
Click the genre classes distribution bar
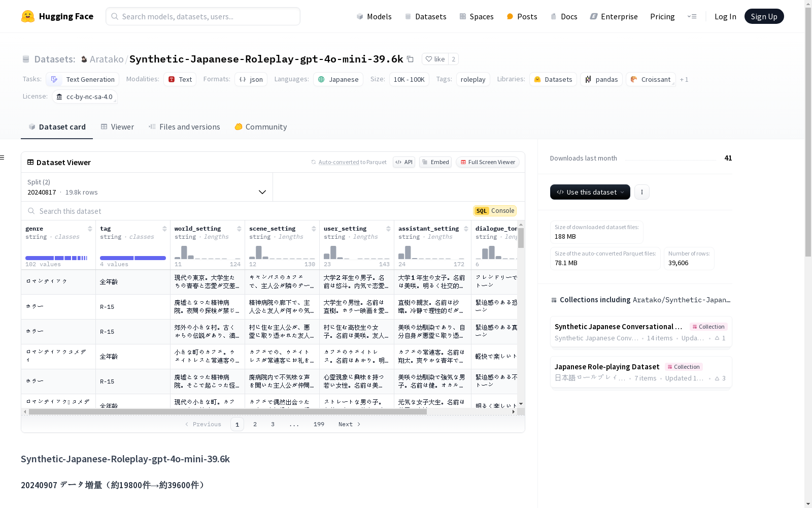[x=56, y=258]
